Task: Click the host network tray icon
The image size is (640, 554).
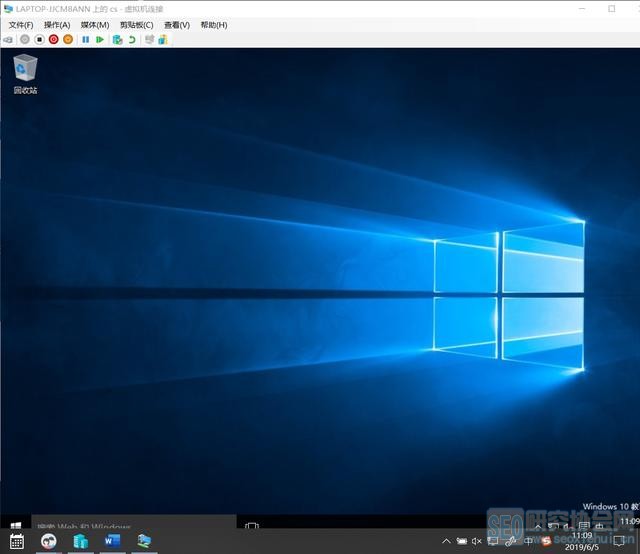Action: point(493,541)
